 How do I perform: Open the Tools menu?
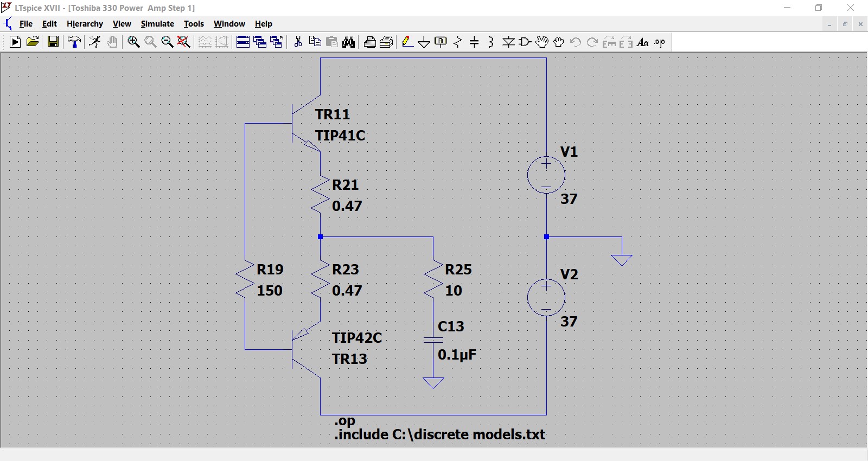click(x=194, y=24)
